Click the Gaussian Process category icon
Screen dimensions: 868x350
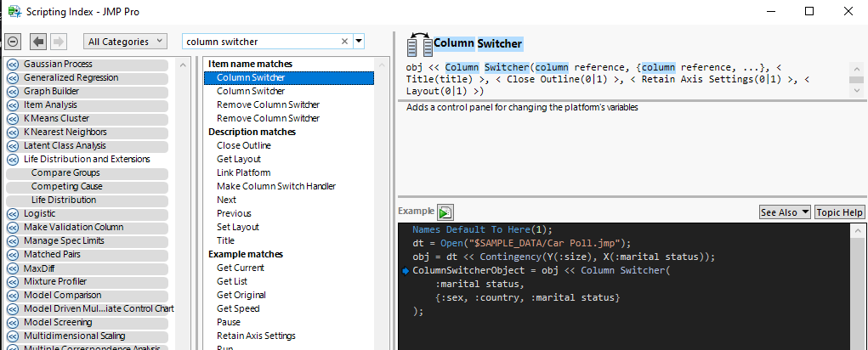pyautogui.click(x=13, y=64)
